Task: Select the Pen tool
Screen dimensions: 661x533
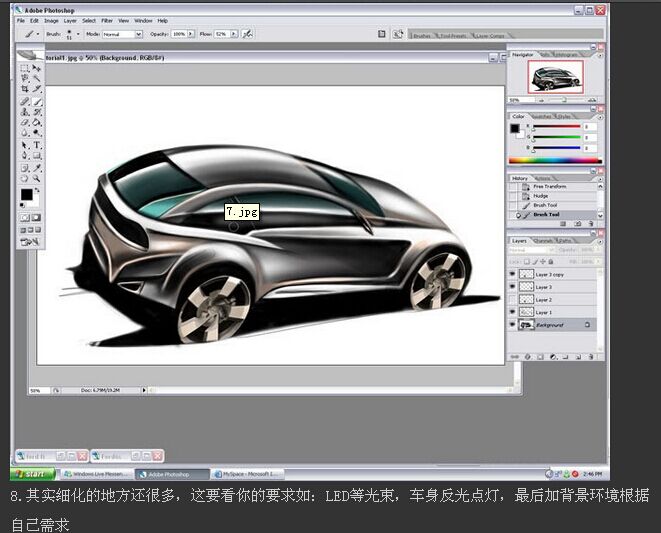Action: click(25, 156)
